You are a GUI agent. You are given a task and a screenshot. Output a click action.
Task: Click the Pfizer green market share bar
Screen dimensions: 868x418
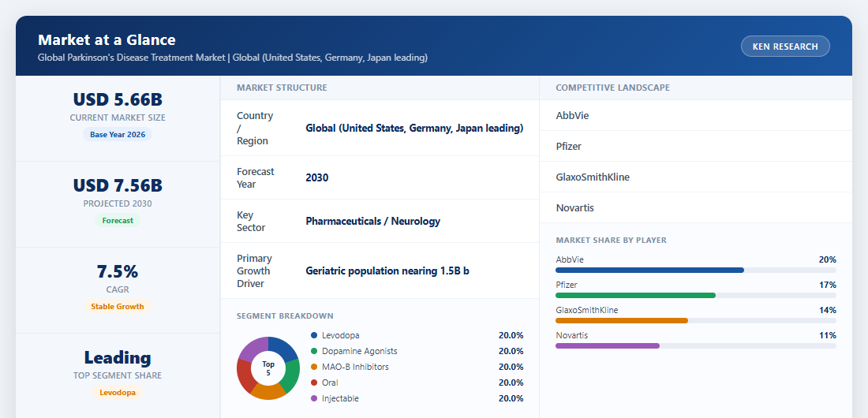[x=635, y=296]
